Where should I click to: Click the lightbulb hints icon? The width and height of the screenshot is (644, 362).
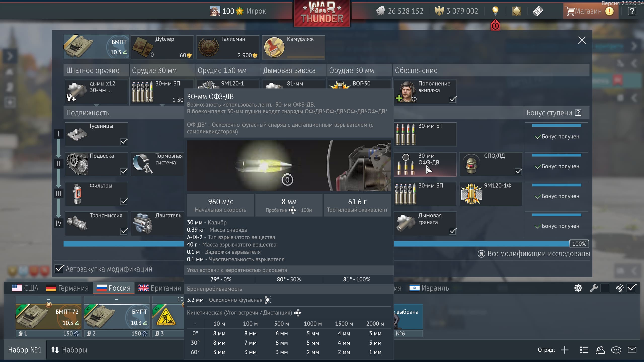click(x=495, y=11)
